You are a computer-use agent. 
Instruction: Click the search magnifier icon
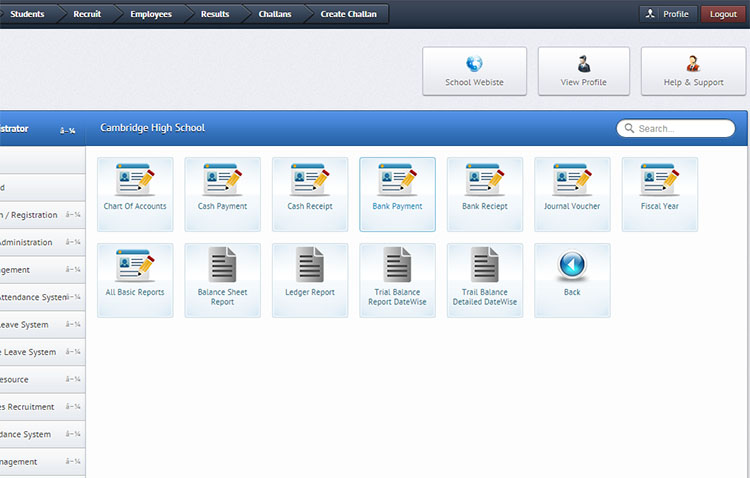click(629, 128)
